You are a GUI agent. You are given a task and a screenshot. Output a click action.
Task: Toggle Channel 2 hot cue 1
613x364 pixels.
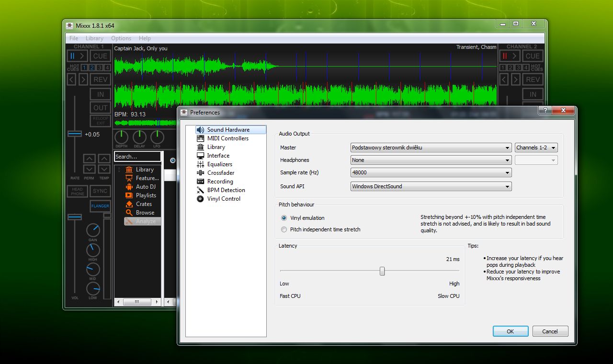[503, 68]
